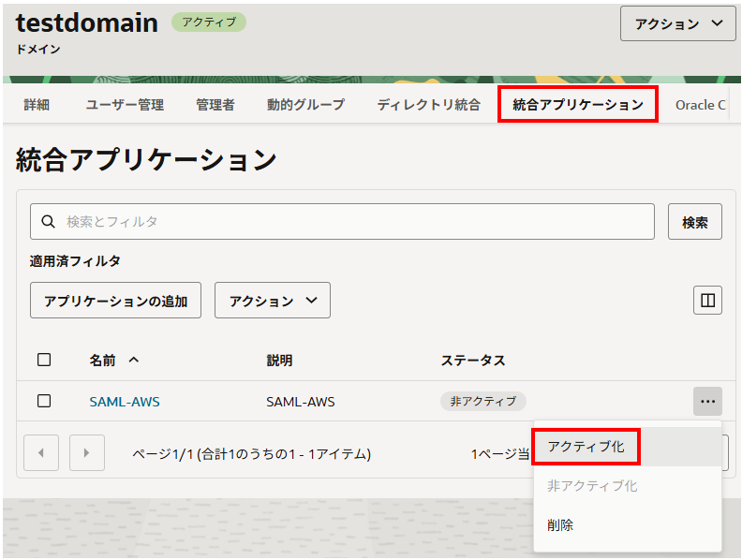
Task: Switch to the 詳細 tab
Action: pos(37,105)
